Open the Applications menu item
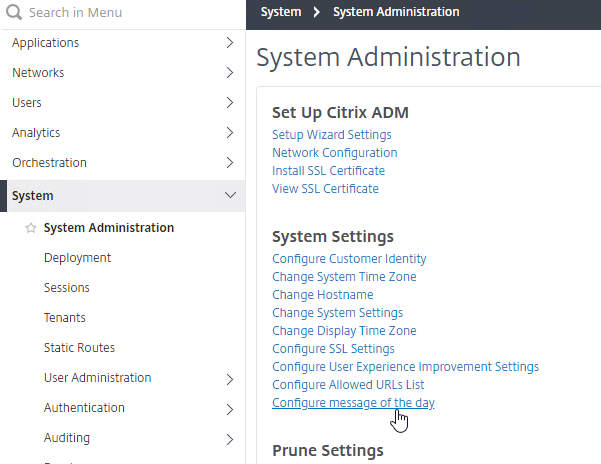 (45, 43)
